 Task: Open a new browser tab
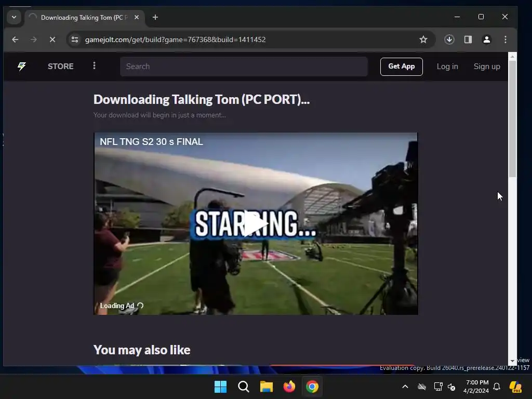(x=155, y=17)
